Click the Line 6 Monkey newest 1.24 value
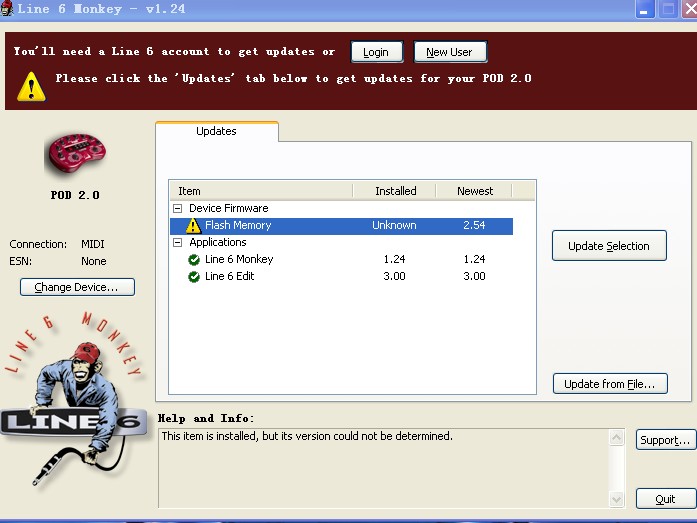The image size is (697, 523). [x=474, y=260]
